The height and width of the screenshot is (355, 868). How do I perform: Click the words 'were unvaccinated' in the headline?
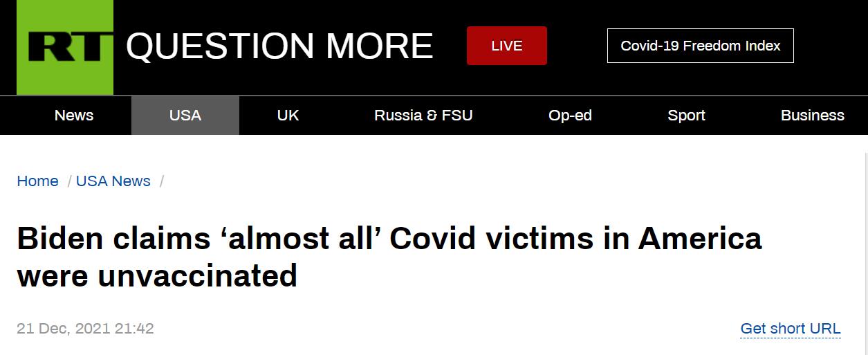[157, 276]
